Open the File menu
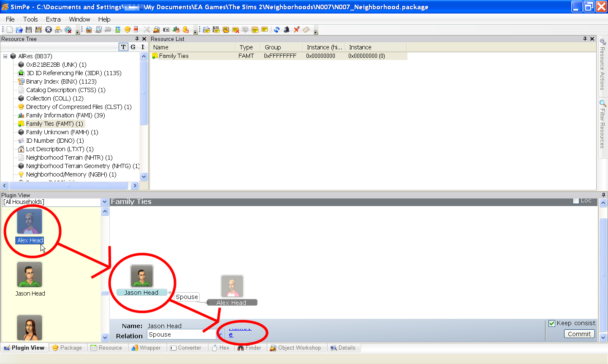This screenshot has height=364, width=608. [10, 19]
